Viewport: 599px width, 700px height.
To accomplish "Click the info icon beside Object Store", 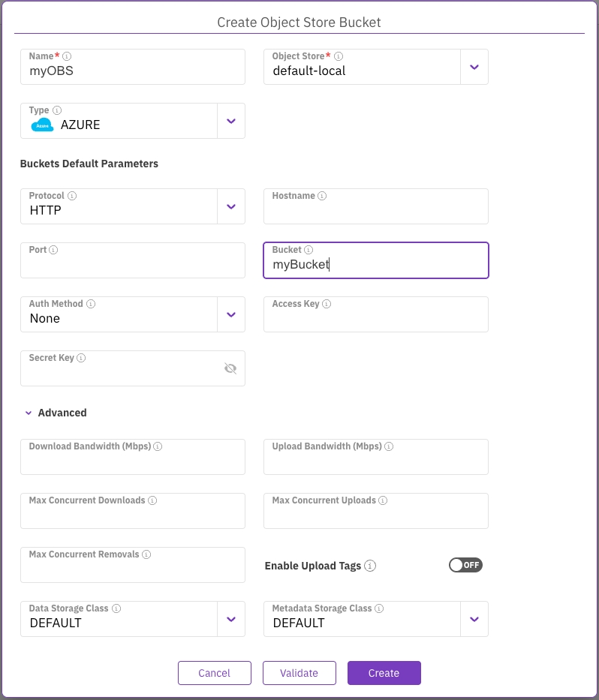I will [339, 56].
